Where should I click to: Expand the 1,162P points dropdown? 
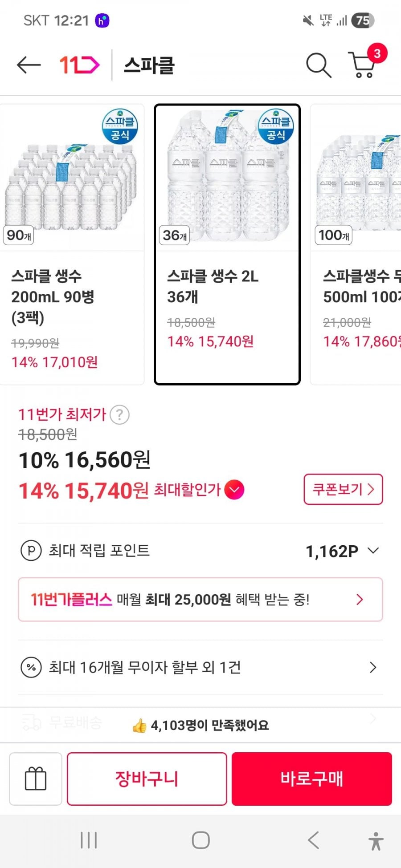point(373,551)
